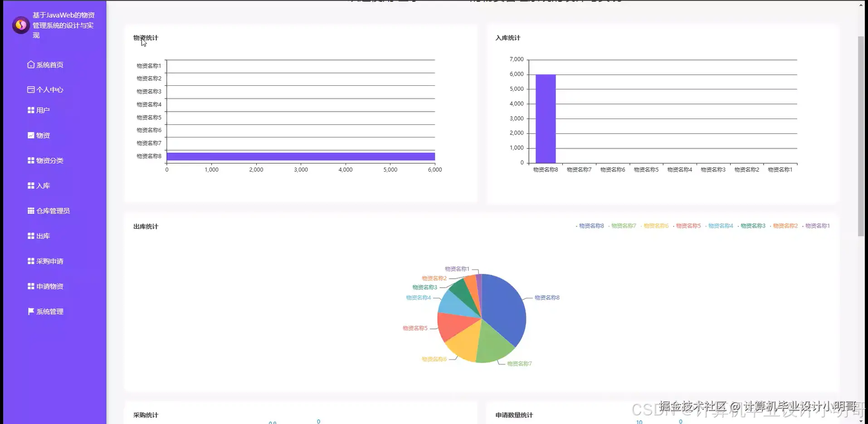The image size is (868, 424).
Task: Click the 申请数量统计 card title
Action: [x=514, y=415]
